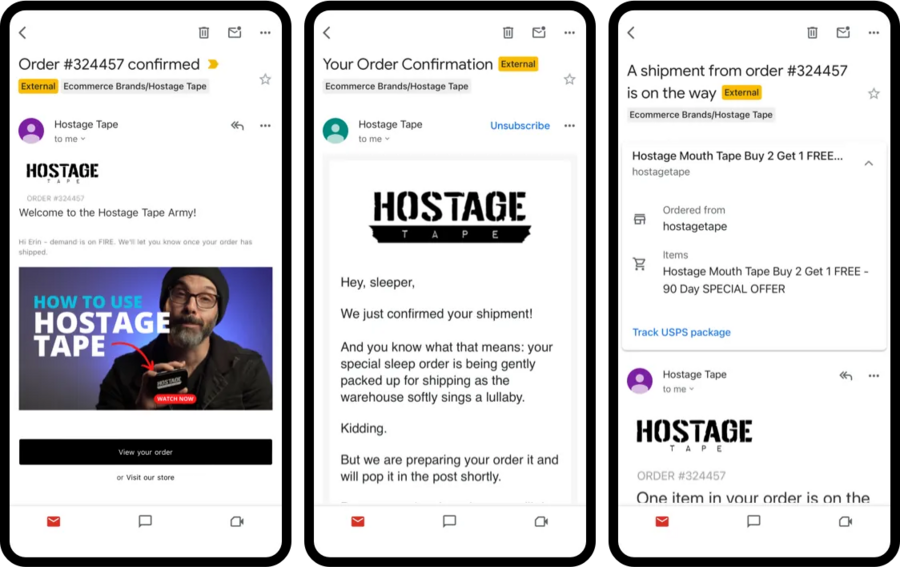Delete the 'Order #324457 confirmed' email
Screen dimensions: 900x567
tap(204, 33)
